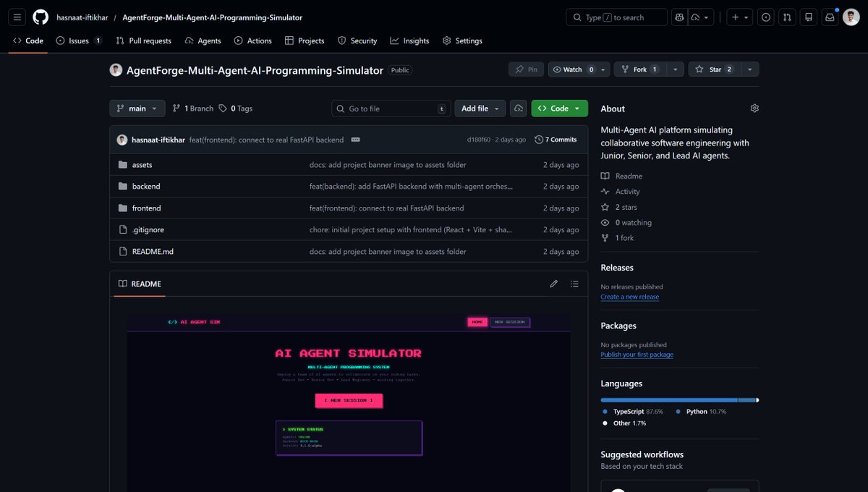The width and height of the screenshot is (868, 492).
Task: Expand the Add file dropdown
Action: click(x=480, y=109)
